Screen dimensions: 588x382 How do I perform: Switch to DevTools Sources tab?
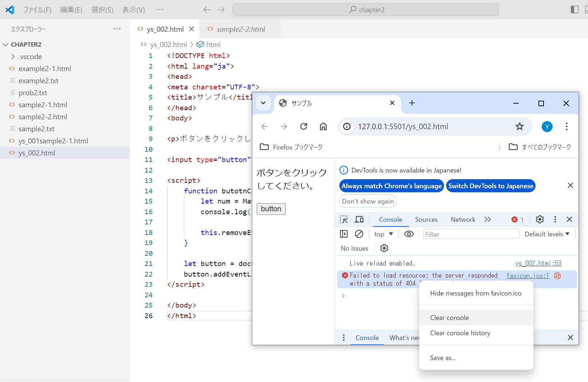tap(426, 220)
